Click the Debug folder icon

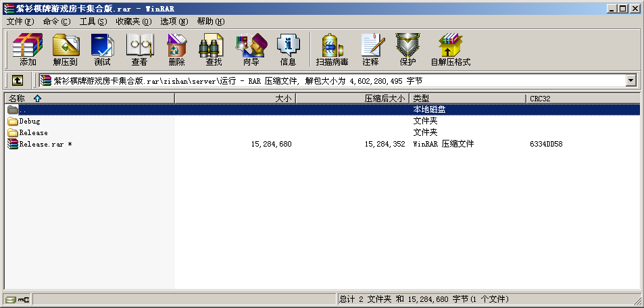coord(13,121)
